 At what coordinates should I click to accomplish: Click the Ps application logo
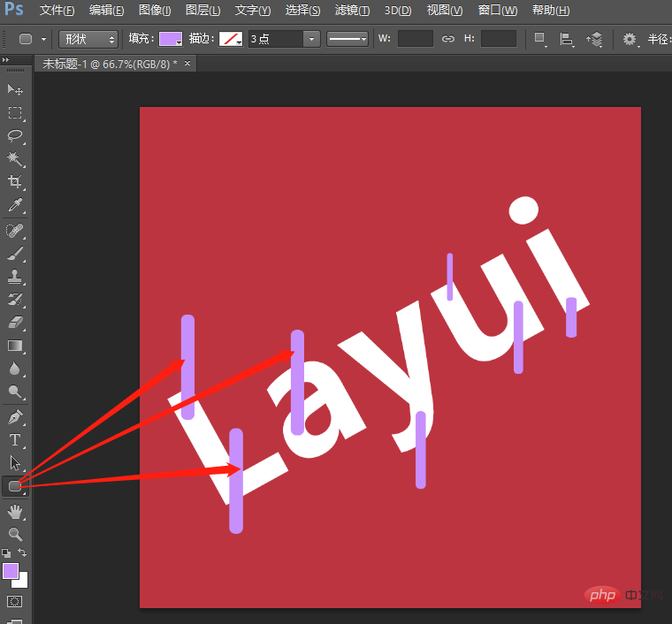pos(14,9)
